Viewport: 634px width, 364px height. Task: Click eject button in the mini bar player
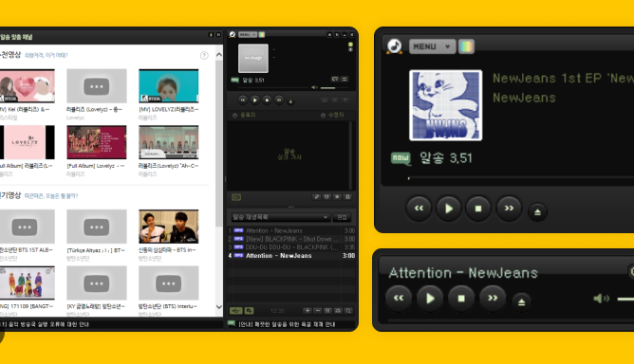click(x=522, y=301)
